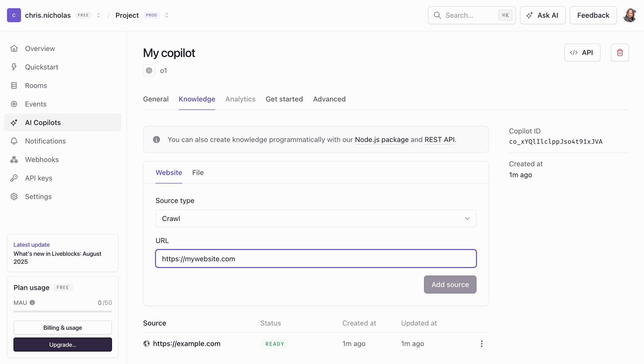Open the AI Copilots sparkles icon
Viewport: 644px width, 364px height.
click(14, 122)
